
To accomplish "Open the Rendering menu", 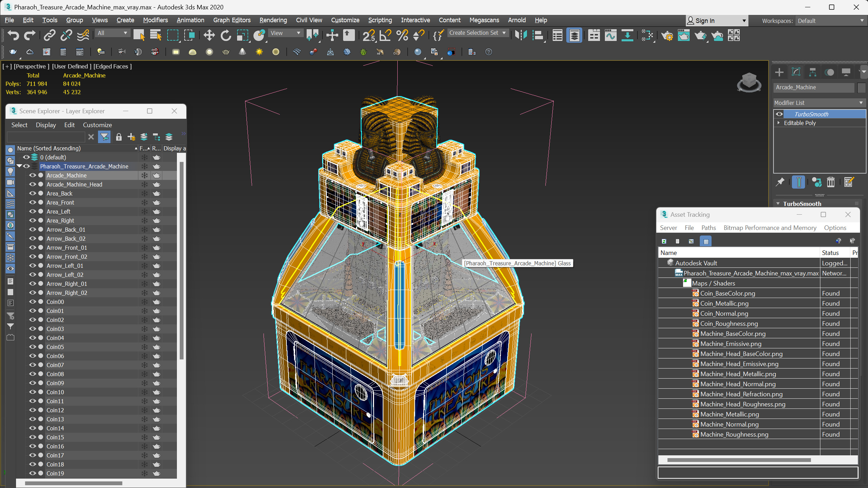I will [273, 20].
